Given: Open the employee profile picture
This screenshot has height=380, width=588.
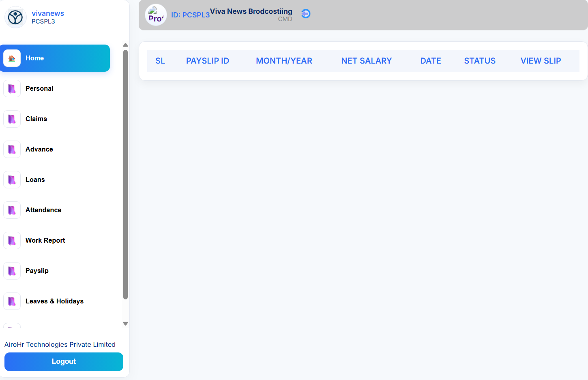Looking at the screenshot, I should (x=156, y=15).
